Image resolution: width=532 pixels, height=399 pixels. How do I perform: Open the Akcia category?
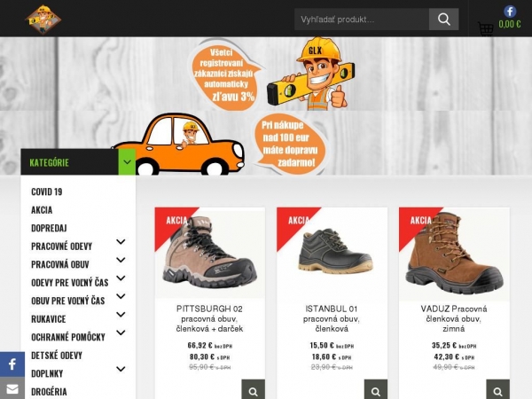tap(42, 210)
